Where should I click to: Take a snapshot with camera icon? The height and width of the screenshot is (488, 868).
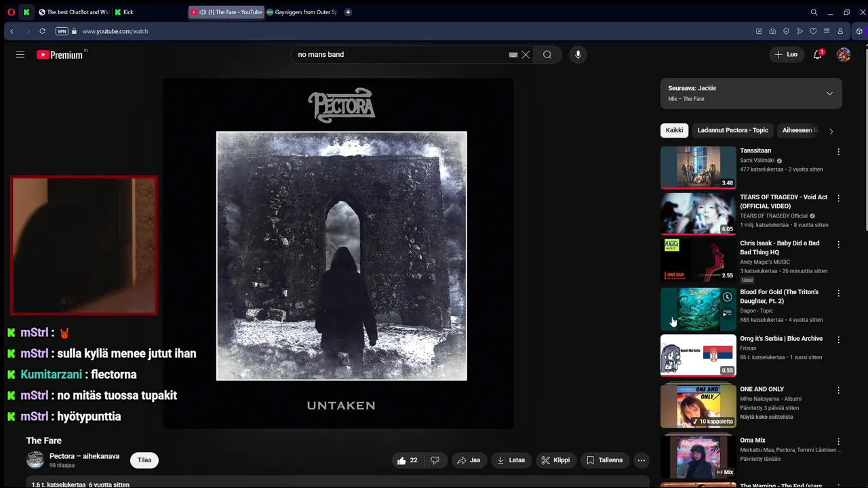click(772, 31)
